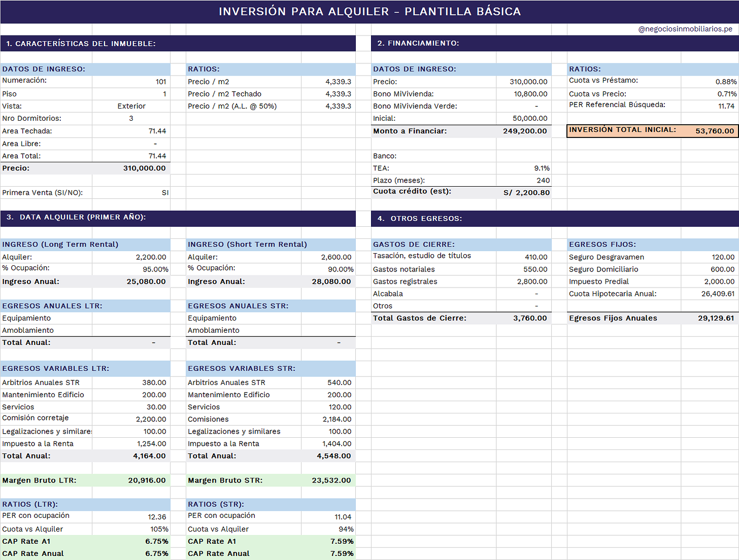
Task: Select the Margen Bruto STR value 23,532.00
Action: point(328,480)
